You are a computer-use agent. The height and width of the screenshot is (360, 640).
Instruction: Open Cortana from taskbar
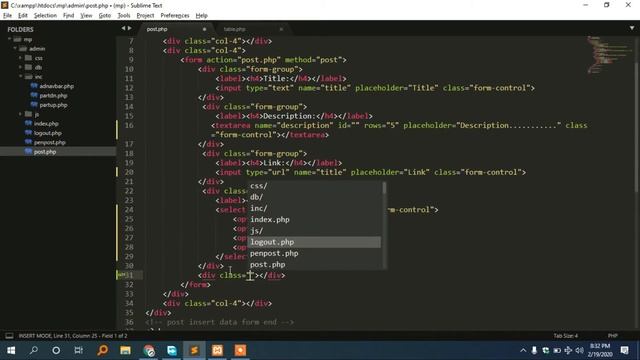(56, 350)
